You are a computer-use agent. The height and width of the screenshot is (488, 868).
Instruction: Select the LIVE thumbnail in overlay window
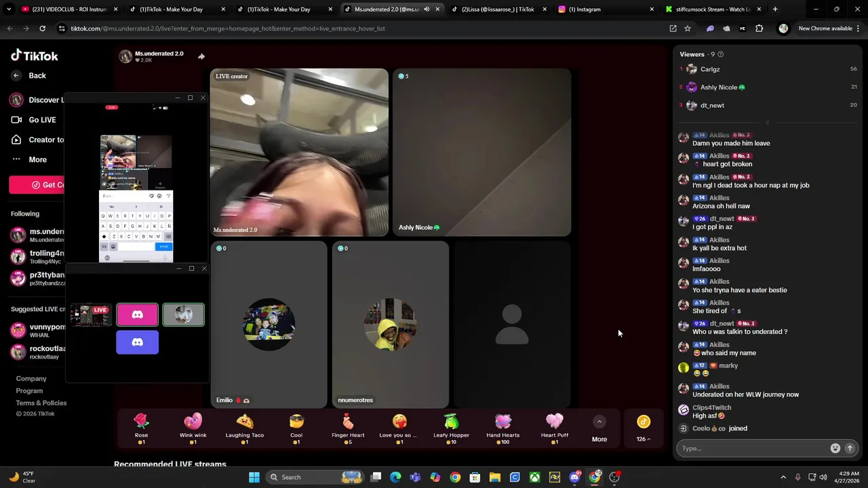click(x=92, y=314)
